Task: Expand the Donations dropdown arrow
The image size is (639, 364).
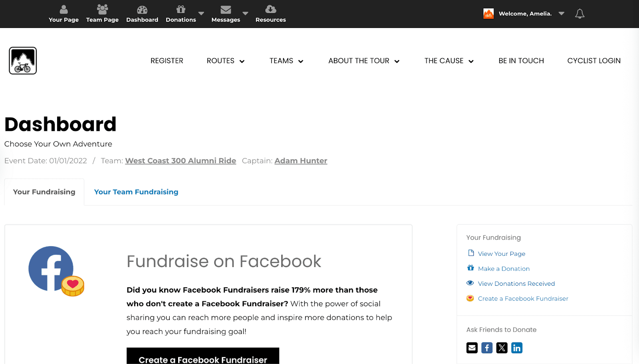Action: (x=201, y=14)
